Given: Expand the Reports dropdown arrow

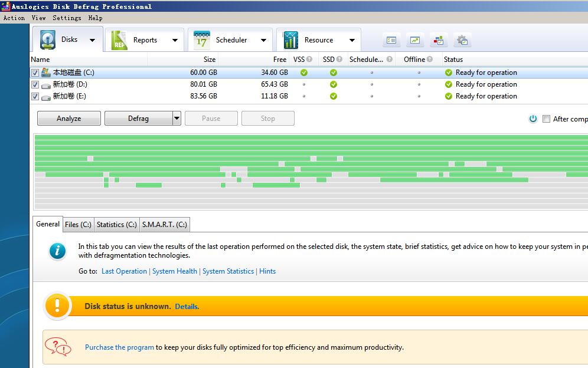Looking at the screenshot, I should pos(175,40).
